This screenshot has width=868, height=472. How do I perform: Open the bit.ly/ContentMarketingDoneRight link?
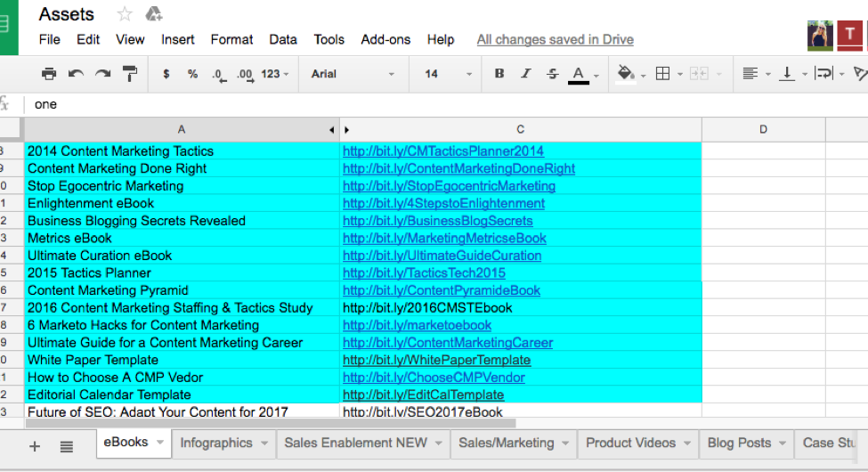tap(458, 168)
